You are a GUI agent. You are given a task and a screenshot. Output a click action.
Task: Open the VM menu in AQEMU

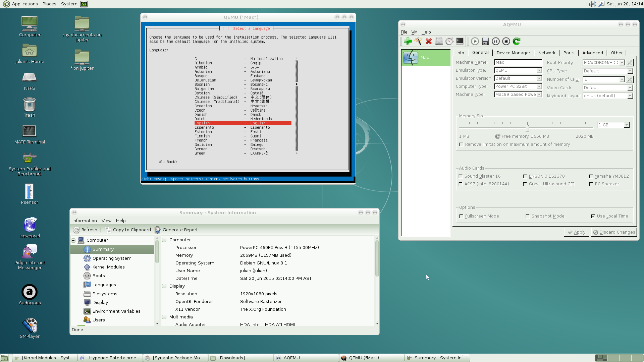pos(414,32)
